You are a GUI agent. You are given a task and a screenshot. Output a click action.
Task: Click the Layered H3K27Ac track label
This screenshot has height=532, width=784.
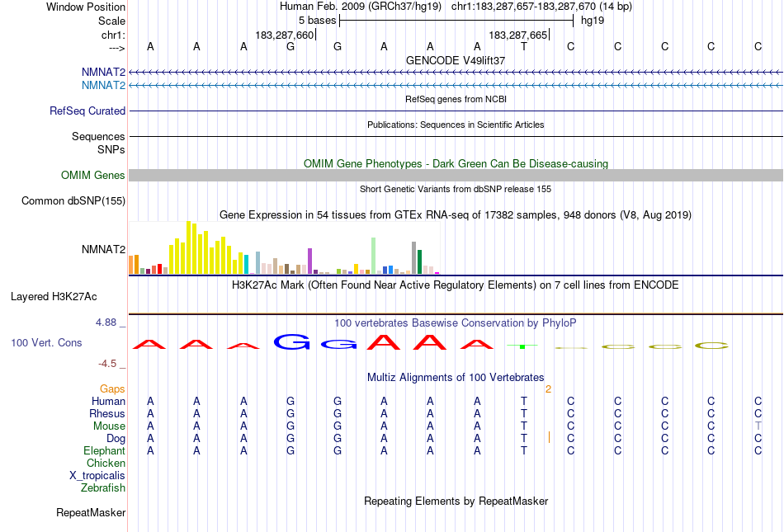click(x=54, y=297)
